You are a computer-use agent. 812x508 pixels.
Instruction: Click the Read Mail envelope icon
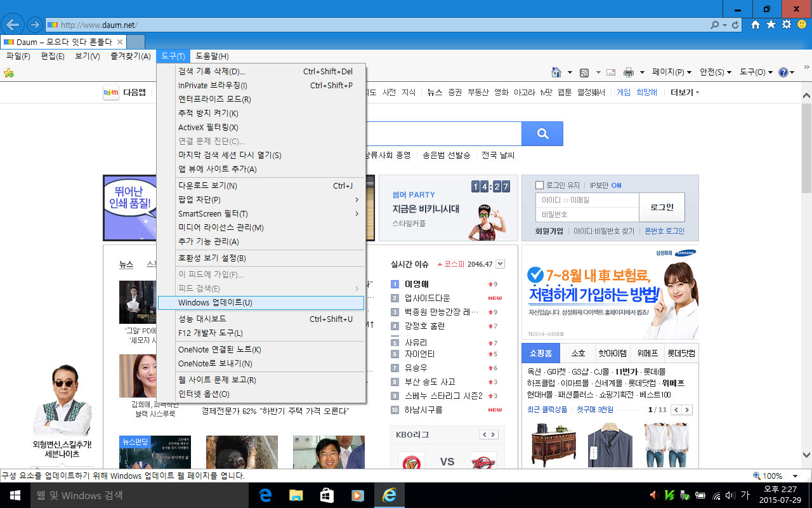(611, 72)
